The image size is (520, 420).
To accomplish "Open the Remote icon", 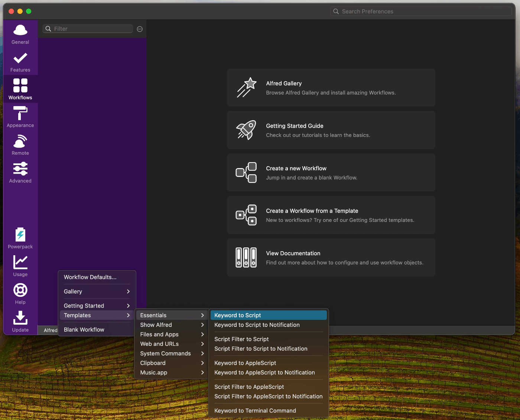I will tap(20, 141).
